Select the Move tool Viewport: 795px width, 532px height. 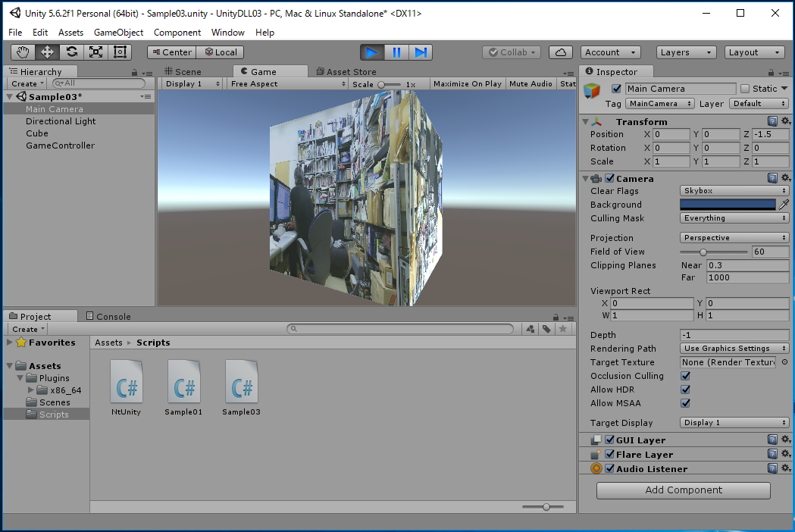pos(47,52)
